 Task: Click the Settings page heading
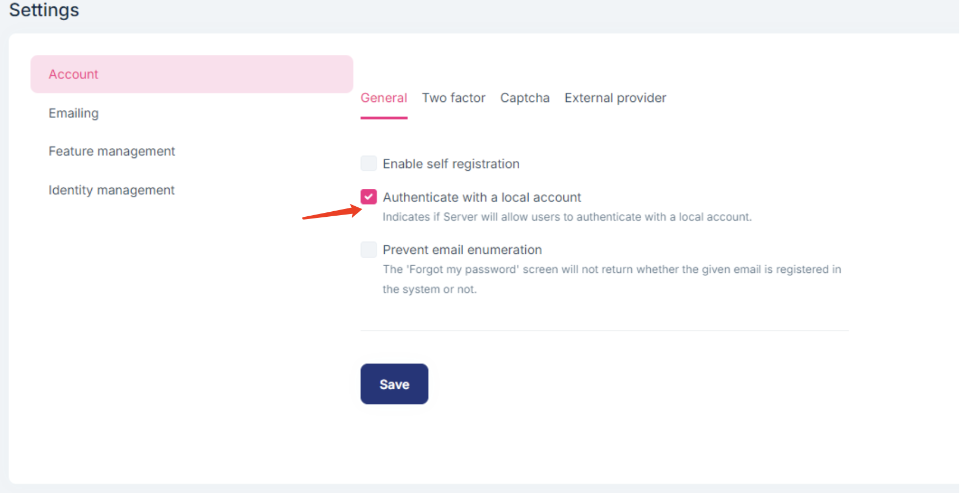pyautogui.click(x=44, y=10)
